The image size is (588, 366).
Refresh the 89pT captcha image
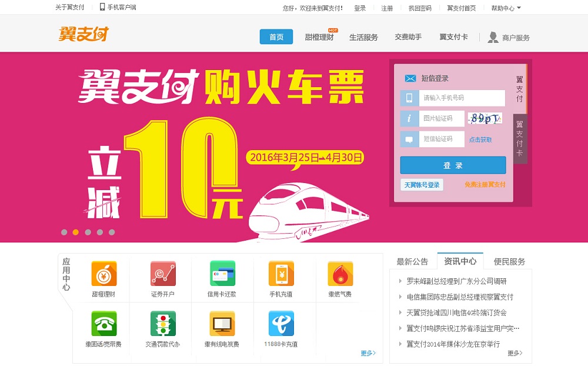coord(485,119)
